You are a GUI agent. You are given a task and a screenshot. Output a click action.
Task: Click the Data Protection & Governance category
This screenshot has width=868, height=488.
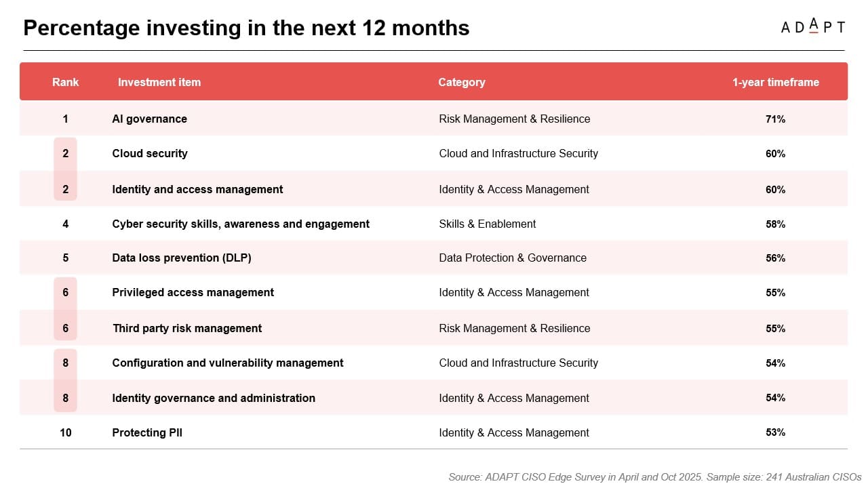[513, 258]
